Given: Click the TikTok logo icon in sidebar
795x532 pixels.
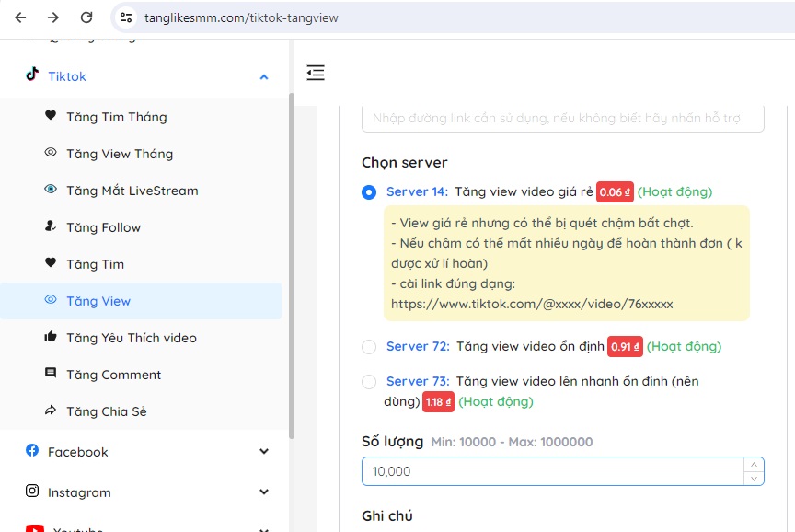Looking at the screenshot, I should click(32, 74).
